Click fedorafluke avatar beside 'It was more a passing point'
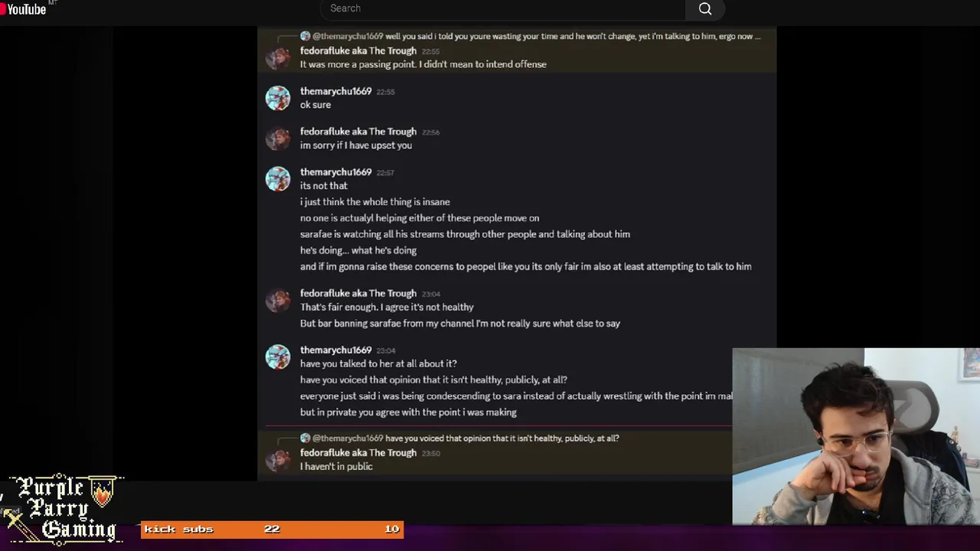This screenshot has width=980, height=551. [278, 58]
